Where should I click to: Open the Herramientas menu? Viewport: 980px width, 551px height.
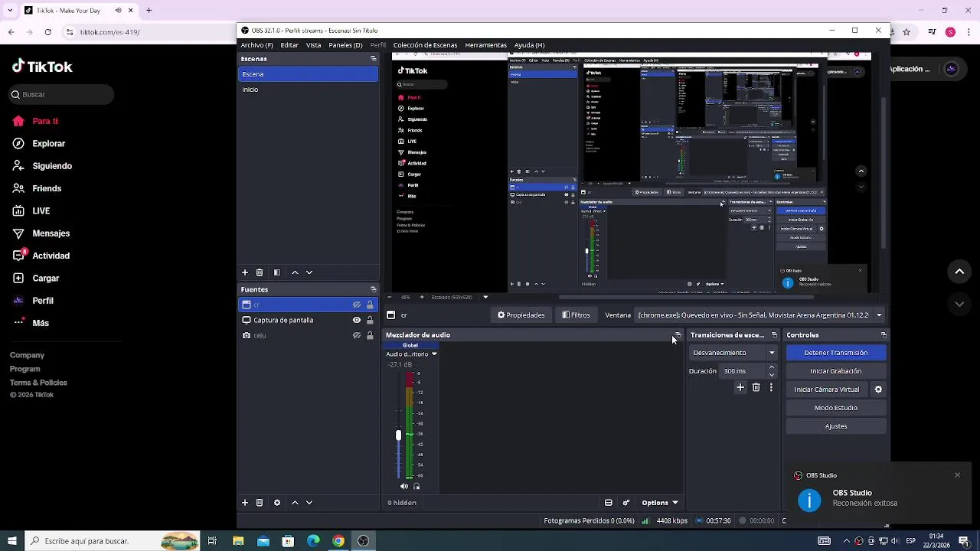[x=486, y=45]
